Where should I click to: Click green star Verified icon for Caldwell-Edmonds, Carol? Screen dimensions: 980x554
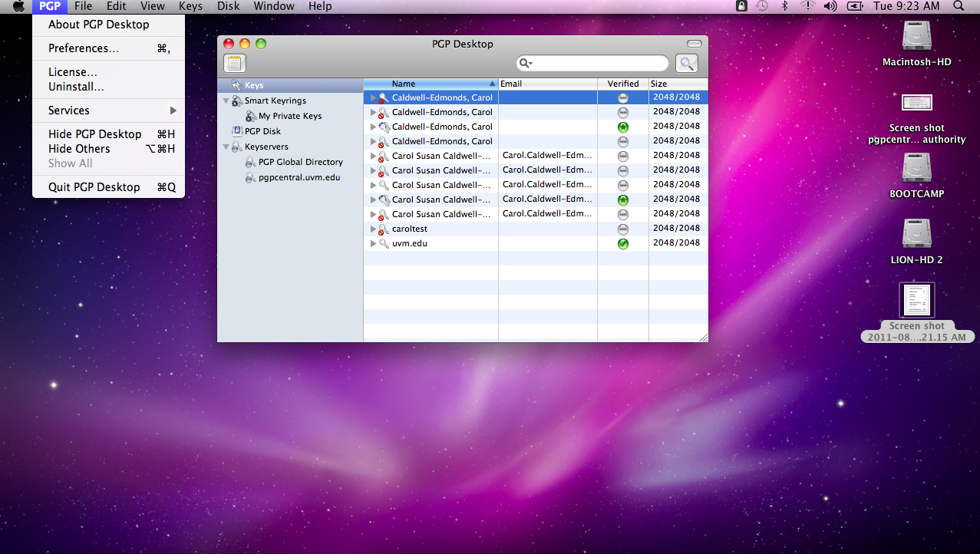pyautogui.click(x=623, y=127)
